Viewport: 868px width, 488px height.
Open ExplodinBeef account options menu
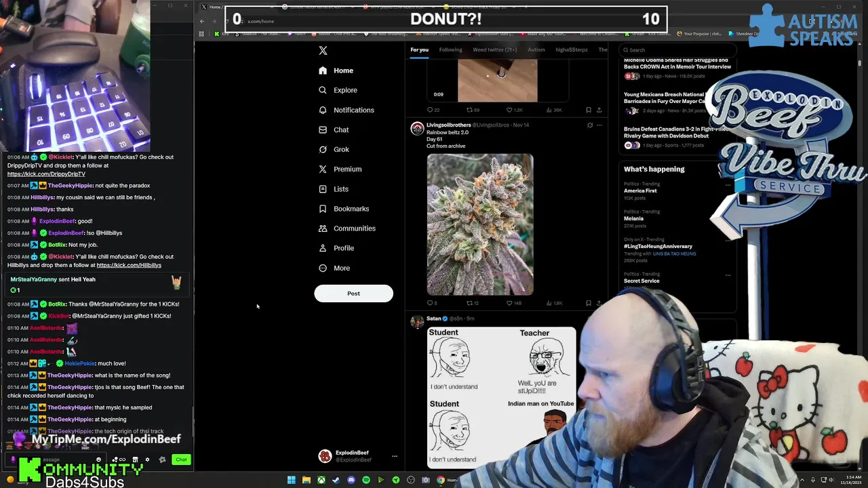tap(395, 456)
